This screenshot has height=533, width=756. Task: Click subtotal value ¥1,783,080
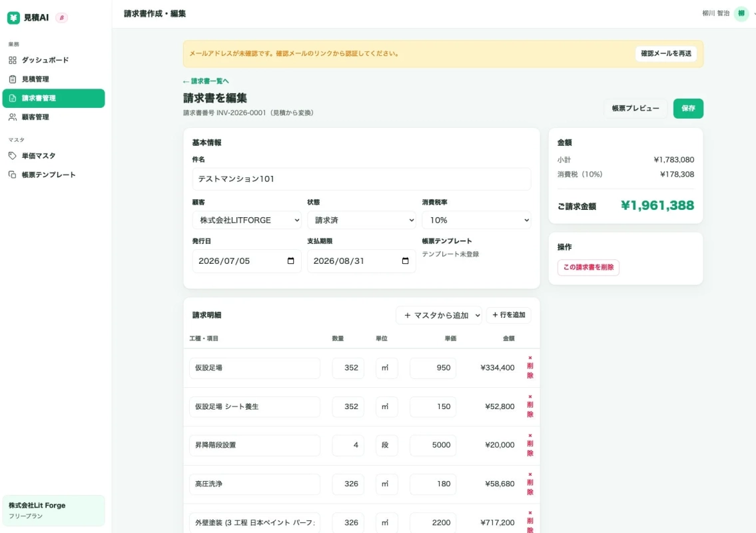(673, 160)
